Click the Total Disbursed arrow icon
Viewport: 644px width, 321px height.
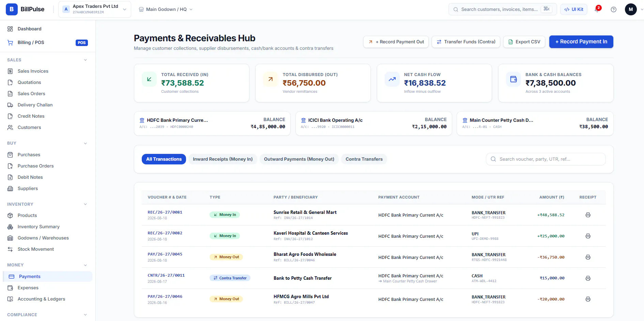(271, 79)
